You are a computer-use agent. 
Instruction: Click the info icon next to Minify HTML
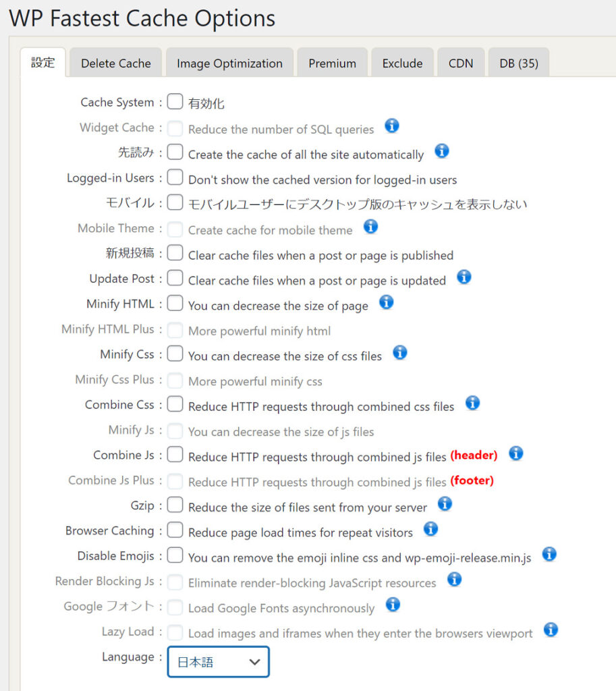[x=386, y=302]
